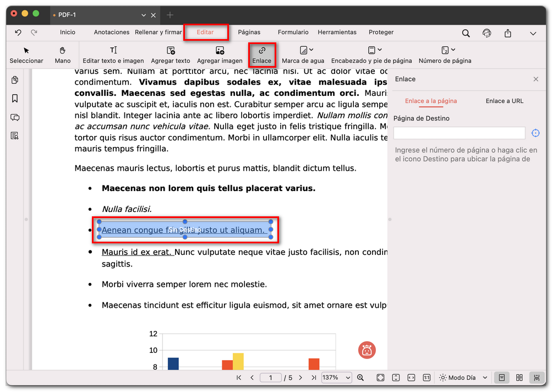Click the Share icon in the top bar

[x=507, y=33]
